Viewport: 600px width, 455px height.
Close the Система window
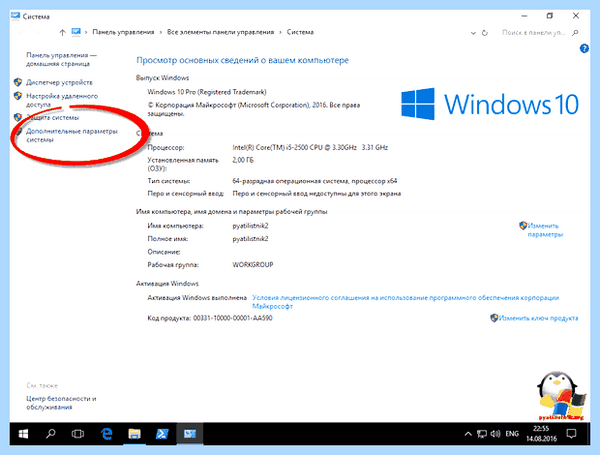coord(576,16)
